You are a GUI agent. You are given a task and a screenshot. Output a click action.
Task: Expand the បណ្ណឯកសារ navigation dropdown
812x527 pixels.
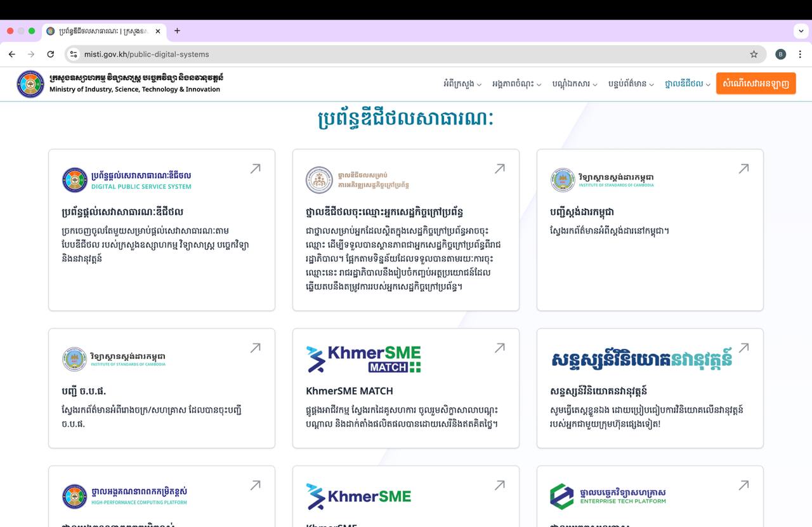click(x=574, y=84)
